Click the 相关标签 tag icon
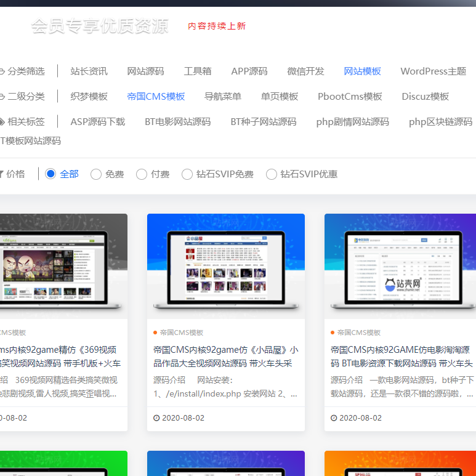Screen dimensions: 476x476 pyautogui.click(x=2, y=122)
